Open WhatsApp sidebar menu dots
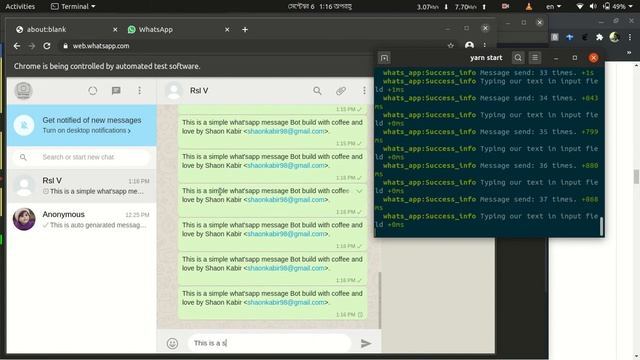Image resolution: width=640 pixels, height=360 pixels. coord(140,91)
